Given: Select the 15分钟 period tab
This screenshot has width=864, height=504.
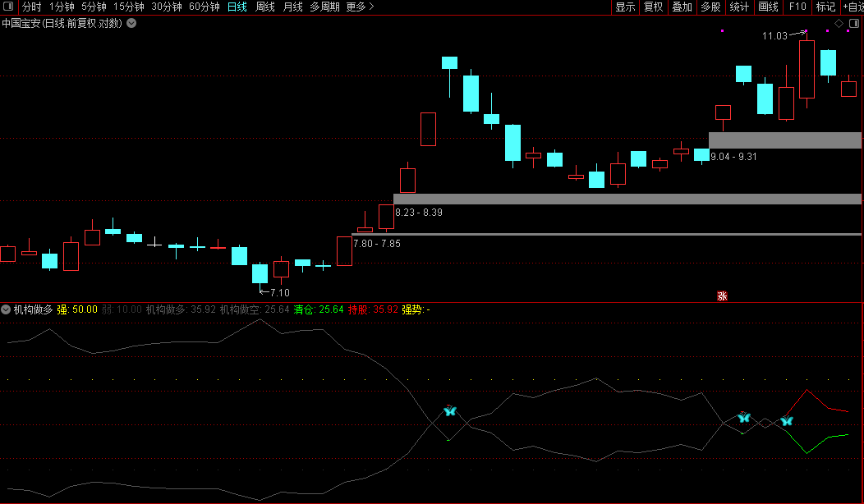Looking at the screenshot, I should pyautogui.click(x=128, y=7).
